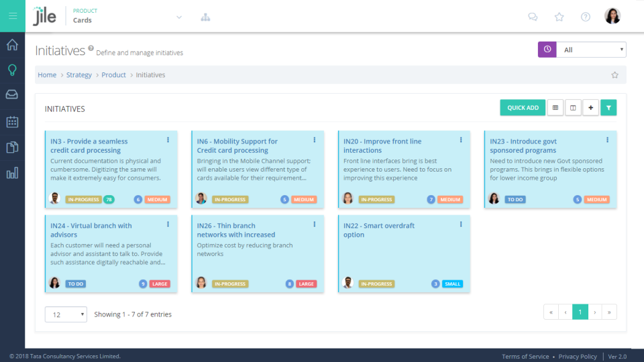Switch to grid table view icon
The image size is (644, 362).
555,107
